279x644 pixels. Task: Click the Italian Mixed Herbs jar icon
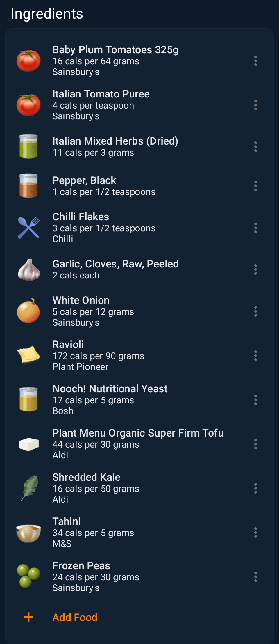(x=28, y=147)
